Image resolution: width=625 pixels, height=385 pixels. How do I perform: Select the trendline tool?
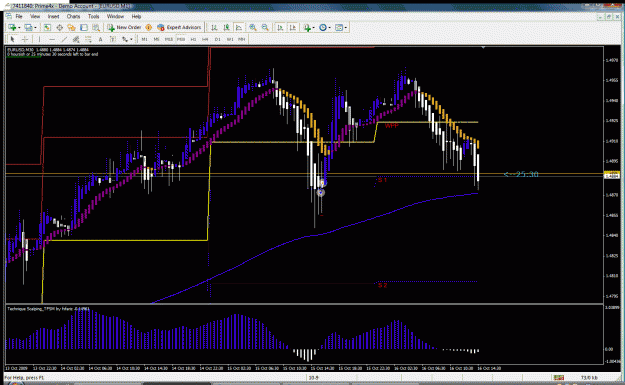click(64, 39)
